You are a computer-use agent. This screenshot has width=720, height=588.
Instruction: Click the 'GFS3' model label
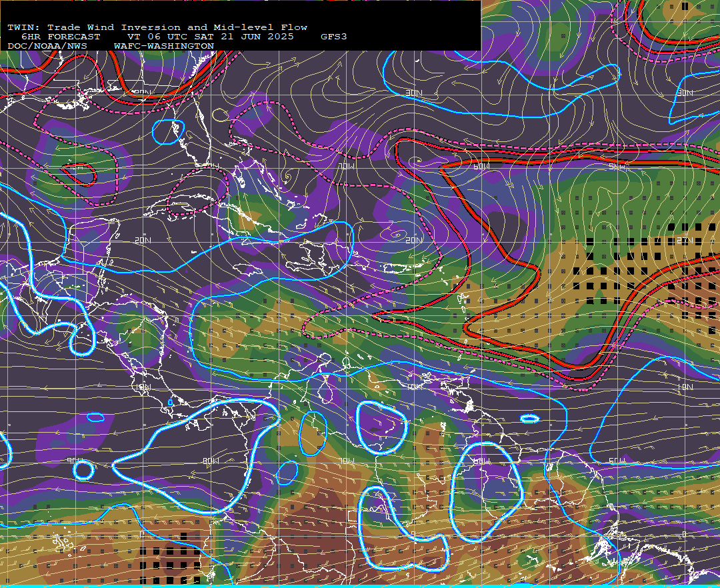334,37
